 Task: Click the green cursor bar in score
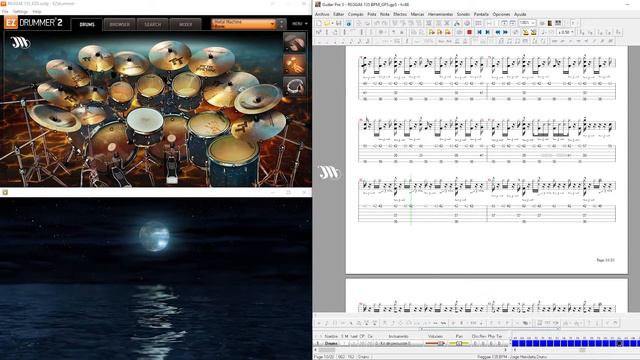point(411,200)
